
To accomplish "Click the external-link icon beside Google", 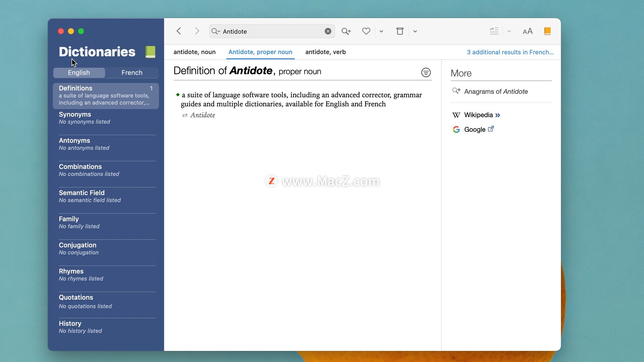I will 491,129.
